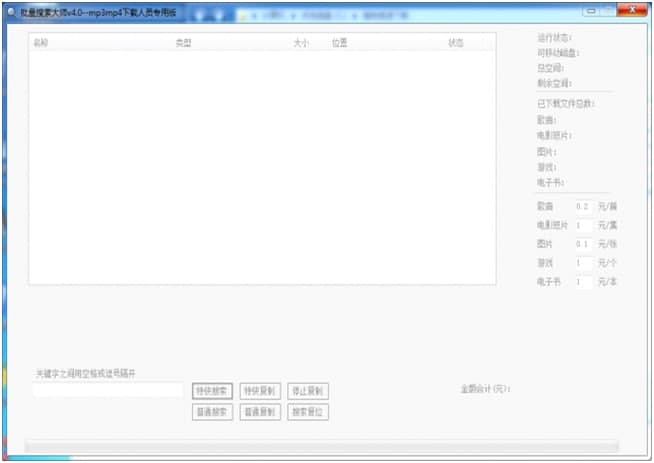Click the 普通搜索 button

point(212,412)
